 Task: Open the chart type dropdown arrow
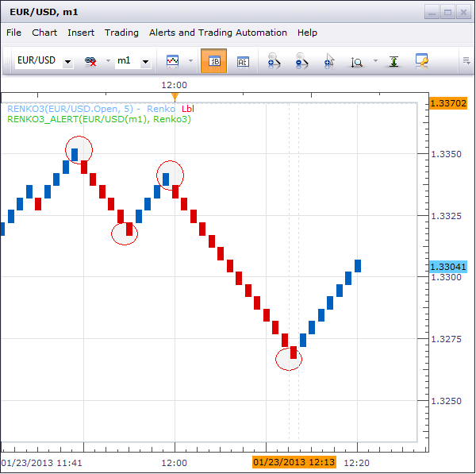(x=190, y=61)
